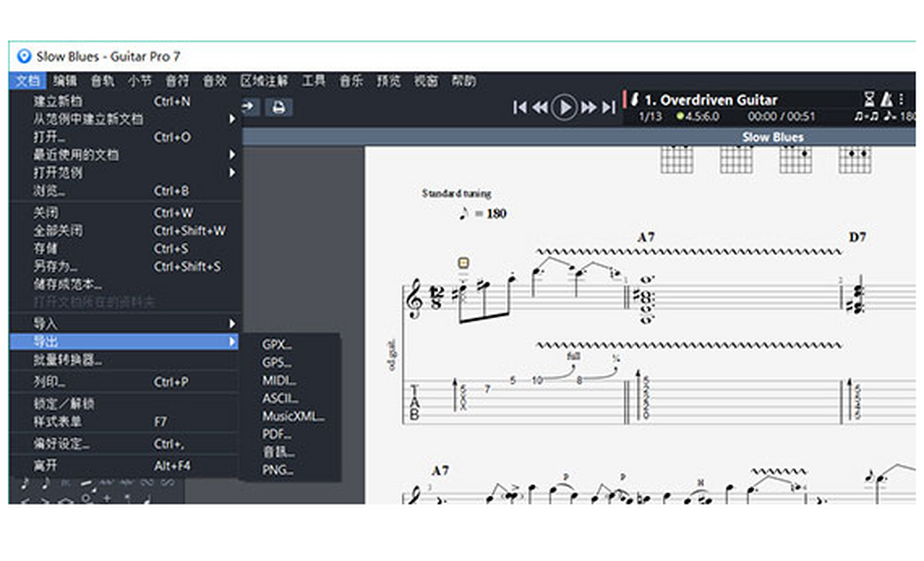Click the printer icon in toolbar
924x561 pixels.
[279, 107]
